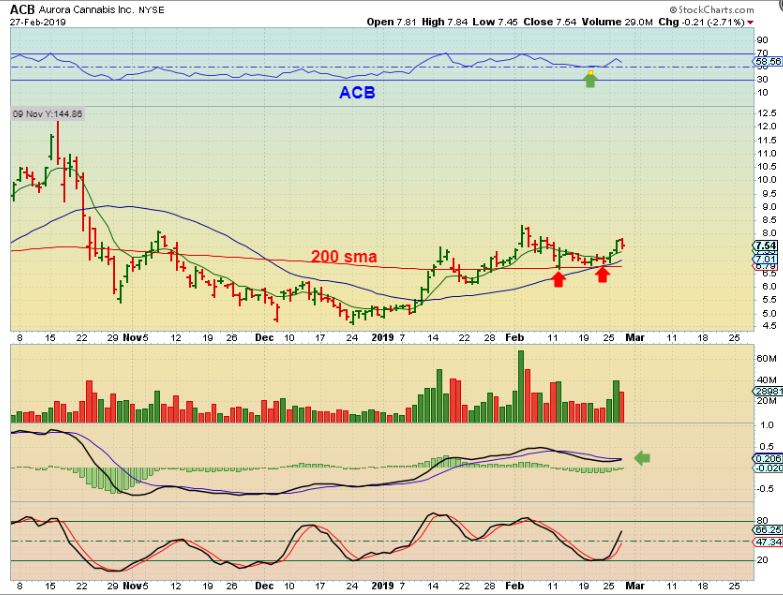Click the Open 7.81 value
The height and width of the screenshot is (595, 783).
(391, 22)
